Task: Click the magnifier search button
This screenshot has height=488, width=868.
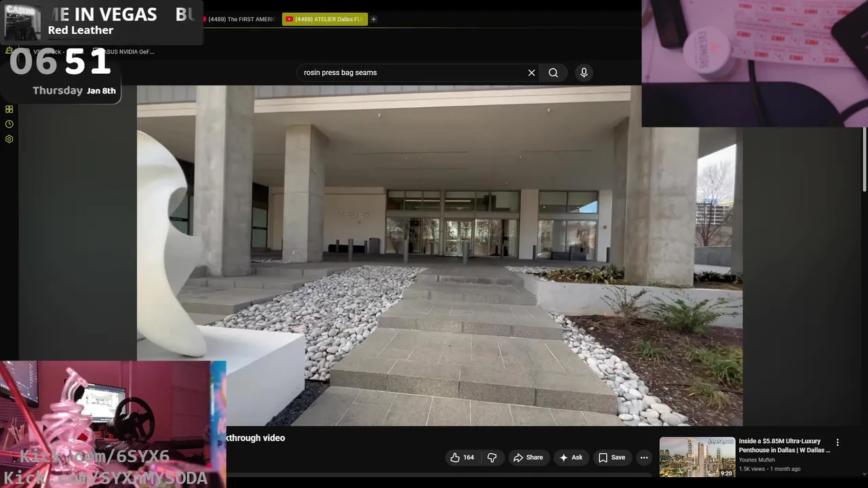Action: pyautogui.click(x=553, y=73)
